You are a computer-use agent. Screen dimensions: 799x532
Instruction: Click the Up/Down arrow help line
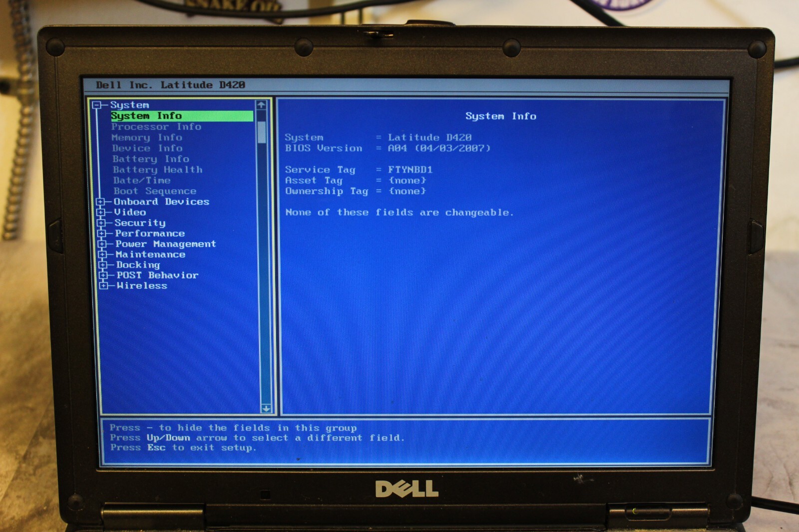[257, 438]
